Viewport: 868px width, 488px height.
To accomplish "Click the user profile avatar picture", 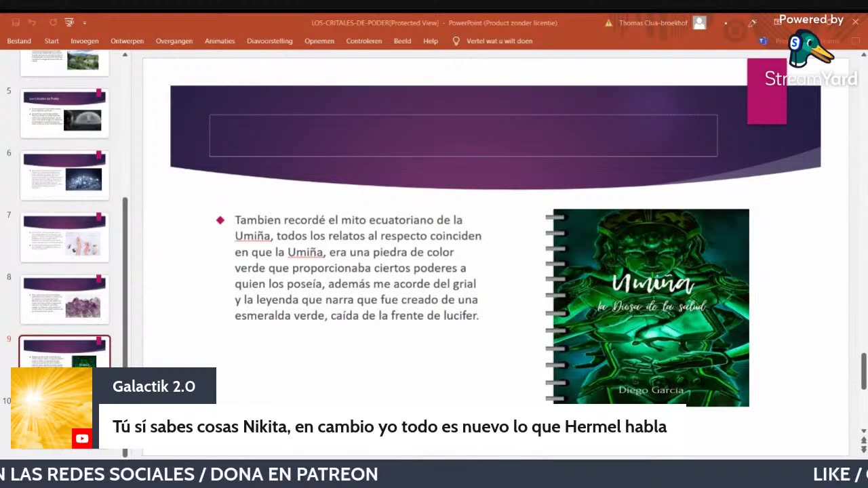I will [700, 23].
